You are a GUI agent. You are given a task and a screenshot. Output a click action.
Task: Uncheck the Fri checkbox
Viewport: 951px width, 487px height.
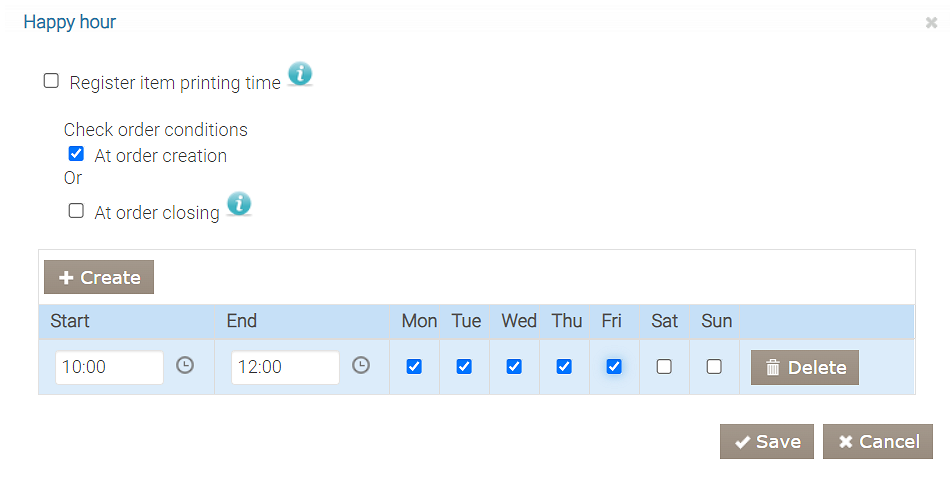coord(614,367)
